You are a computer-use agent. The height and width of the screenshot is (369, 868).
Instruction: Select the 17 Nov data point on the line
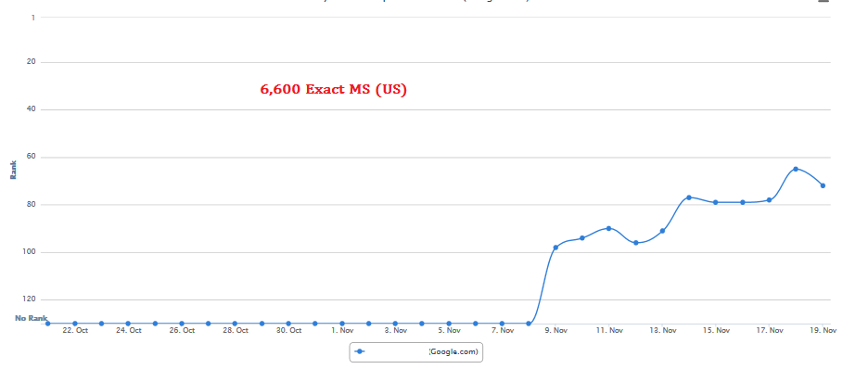pos(769,200)
